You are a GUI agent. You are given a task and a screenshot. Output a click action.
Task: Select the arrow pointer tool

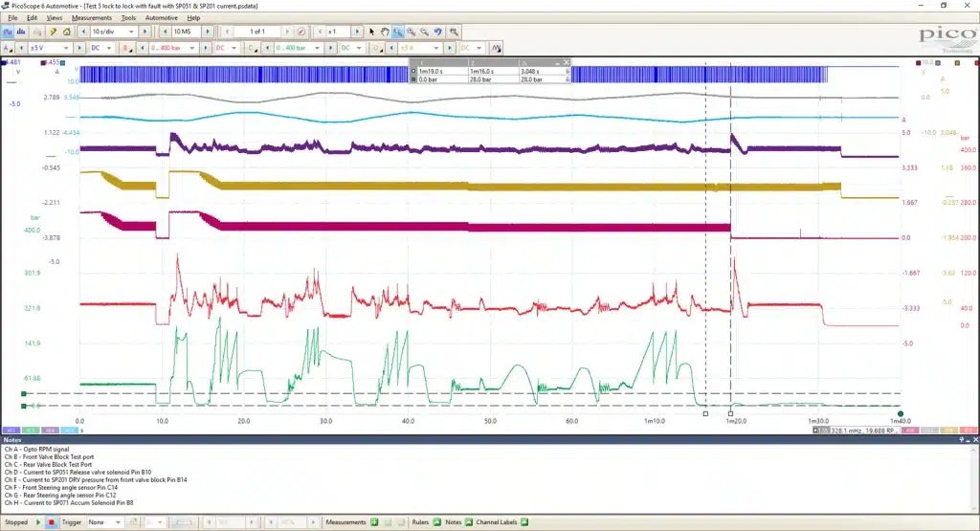point(372,32)
